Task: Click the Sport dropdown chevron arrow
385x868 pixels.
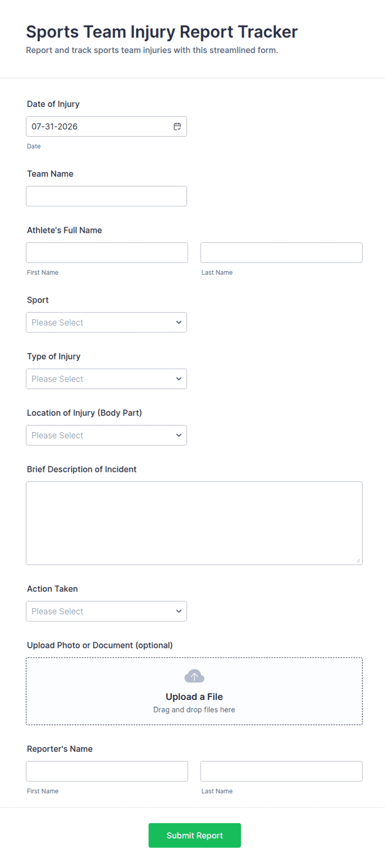Action: (x=179, y=322)
